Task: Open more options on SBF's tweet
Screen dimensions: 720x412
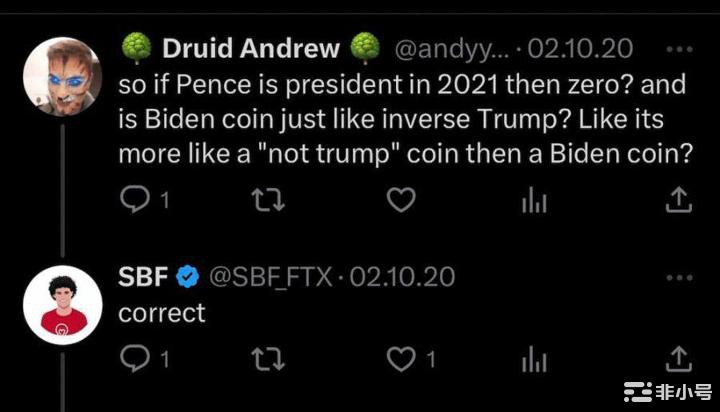Action: [x=679, y=275]
